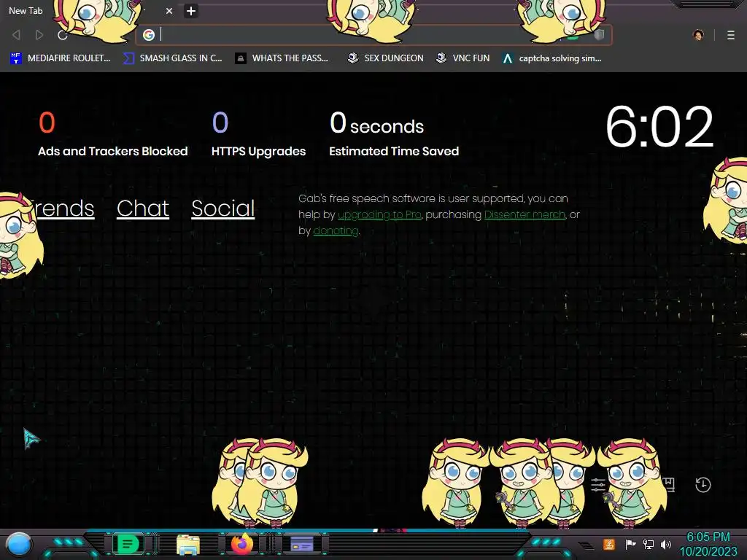Open the browser hamburger menu

point(731,35)
